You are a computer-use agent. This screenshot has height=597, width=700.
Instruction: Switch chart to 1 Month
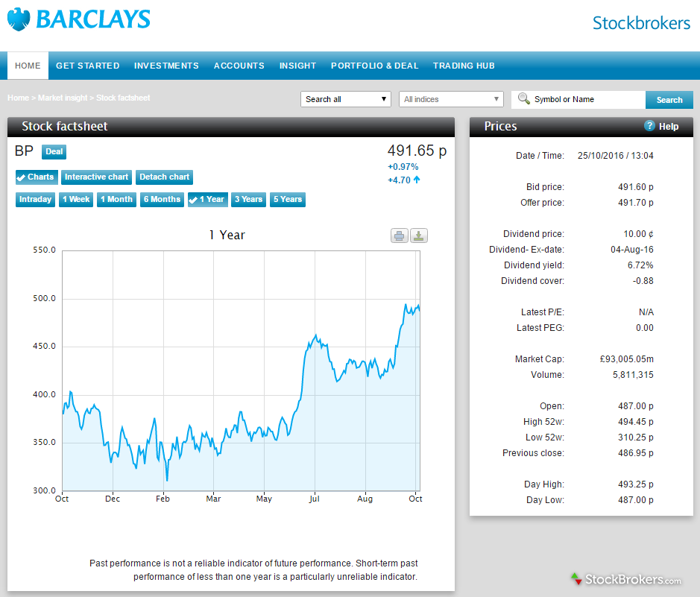point(116,200)
